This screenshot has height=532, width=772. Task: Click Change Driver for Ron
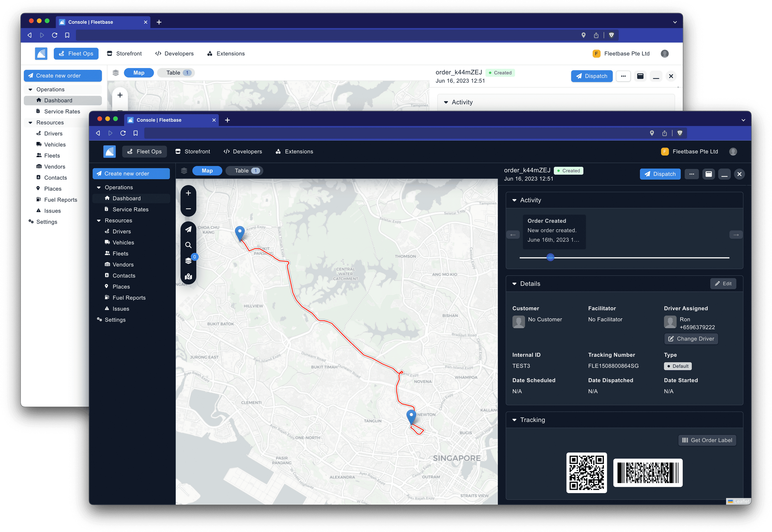click(x=691, y=339)
